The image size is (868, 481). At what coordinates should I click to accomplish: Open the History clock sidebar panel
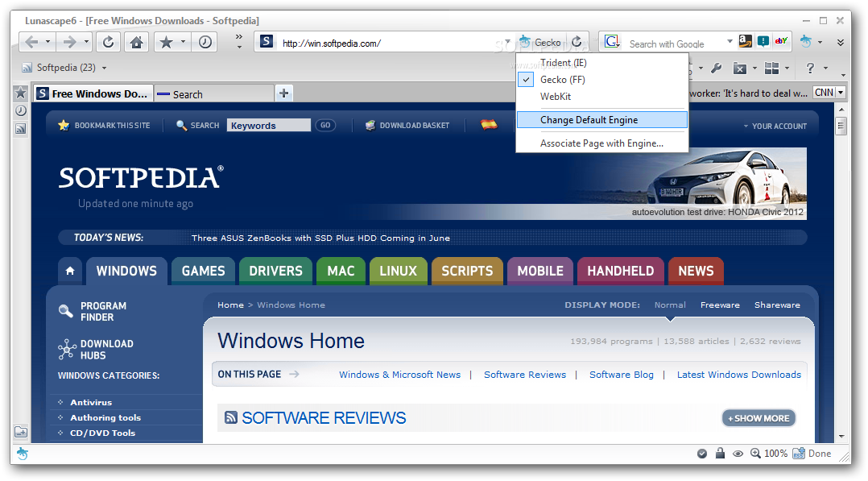point(20,110)
